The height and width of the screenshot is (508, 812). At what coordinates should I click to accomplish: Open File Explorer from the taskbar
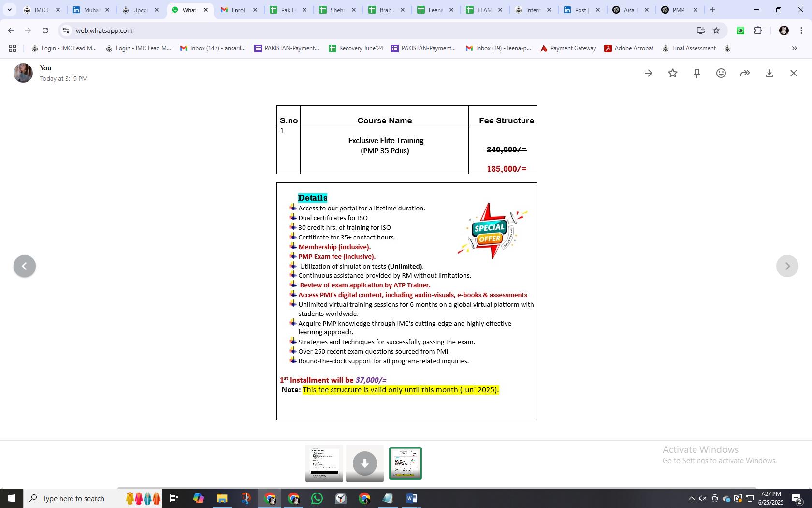point(222,498)
